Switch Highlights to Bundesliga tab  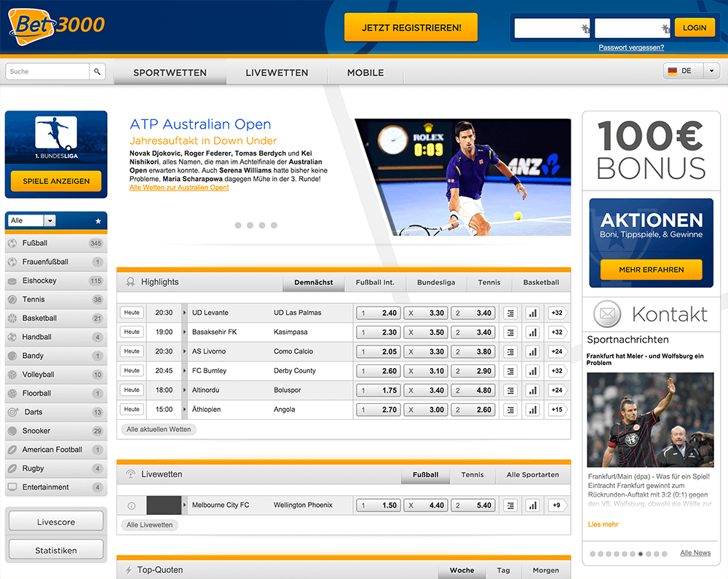pyautogui.click(x=436, y=282)
